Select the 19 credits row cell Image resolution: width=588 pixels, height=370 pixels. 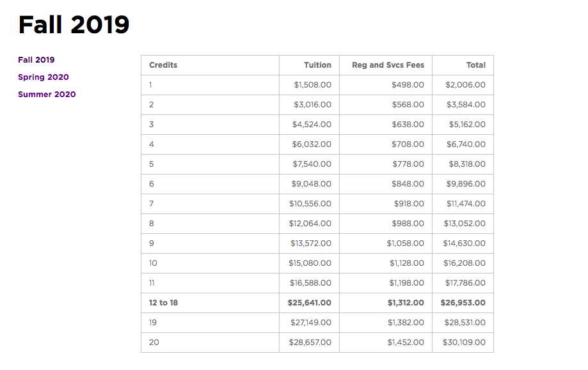pyautogui.click(x=153, y=323)
